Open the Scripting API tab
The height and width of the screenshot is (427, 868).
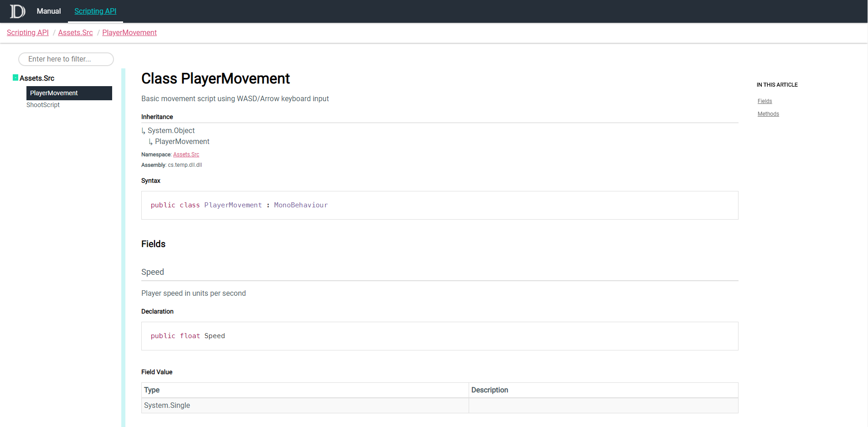pos(95,11)
